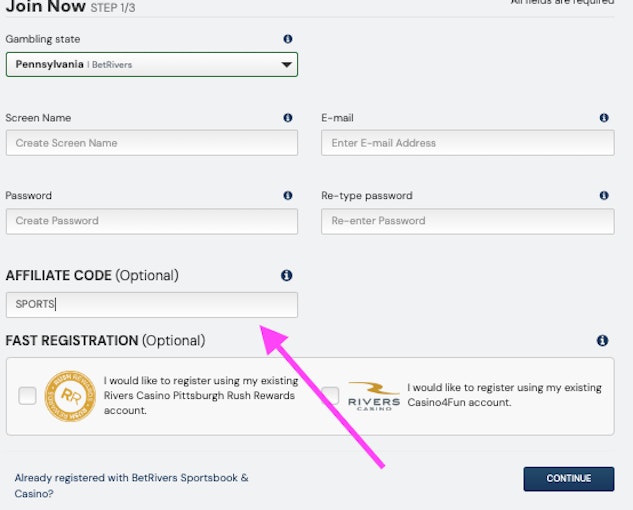Screen dimensions: 633x510
Task: Click the Re-enter Password field
Action: pyautogui.click(x=467, y=221)
